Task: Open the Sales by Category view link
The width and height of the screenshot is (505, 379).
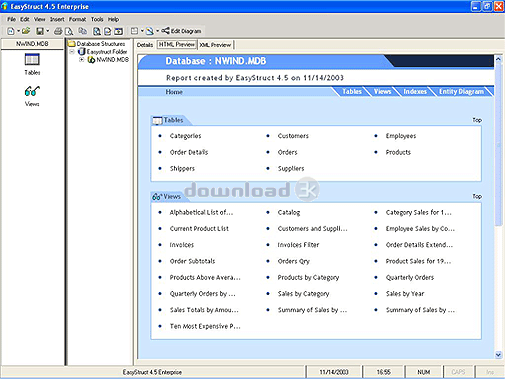Action: [x=303, y=294]
